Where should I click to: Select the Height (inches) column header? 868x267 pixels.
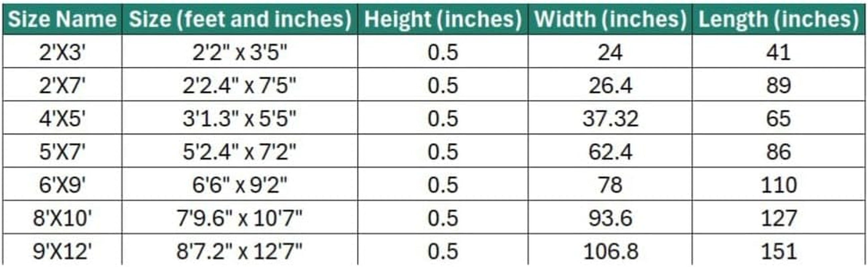coord(443,19)
